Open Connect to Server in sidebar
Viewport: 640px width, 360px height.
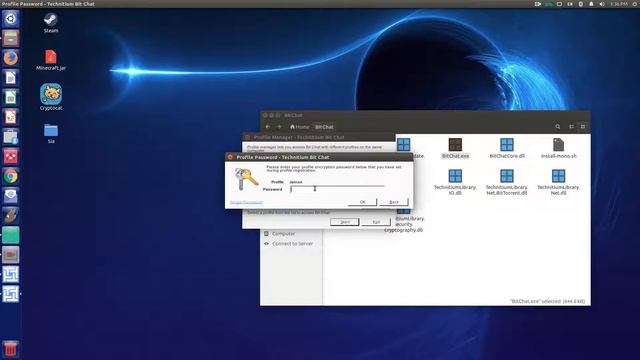(292, 244)
